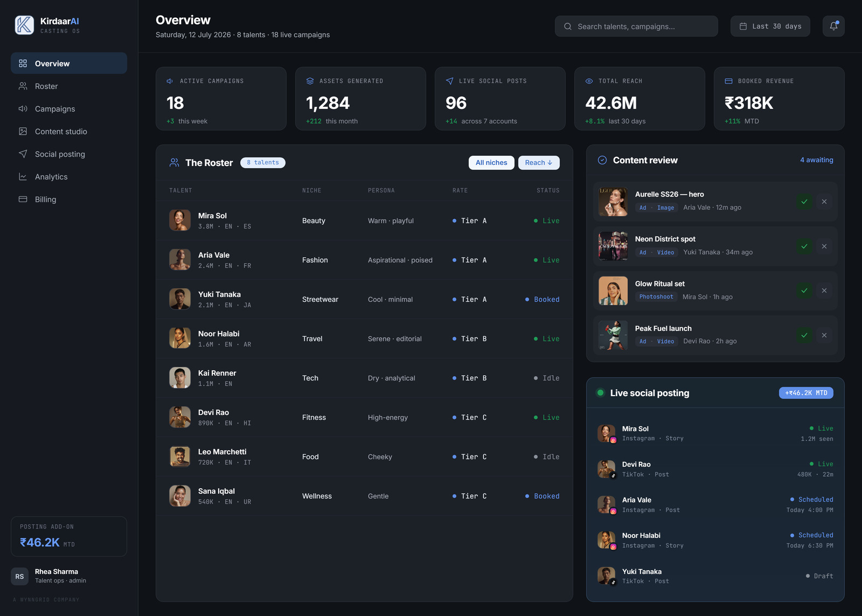Viewport: 862px width, 616px height.
Task: Click the calendar icon in date filter
Action: click(x=743, y=26)
